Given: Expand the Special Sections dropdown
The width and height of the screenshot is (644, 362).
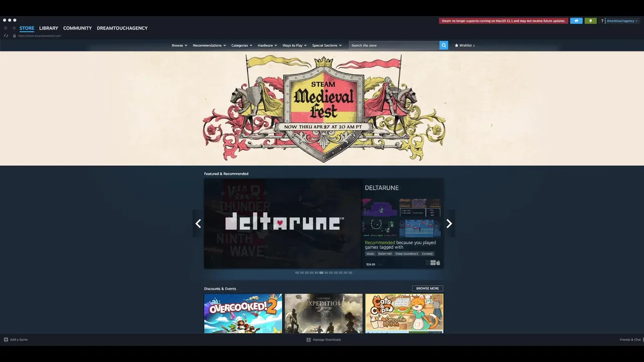Looking at the screenshot, I should point(327,45).
